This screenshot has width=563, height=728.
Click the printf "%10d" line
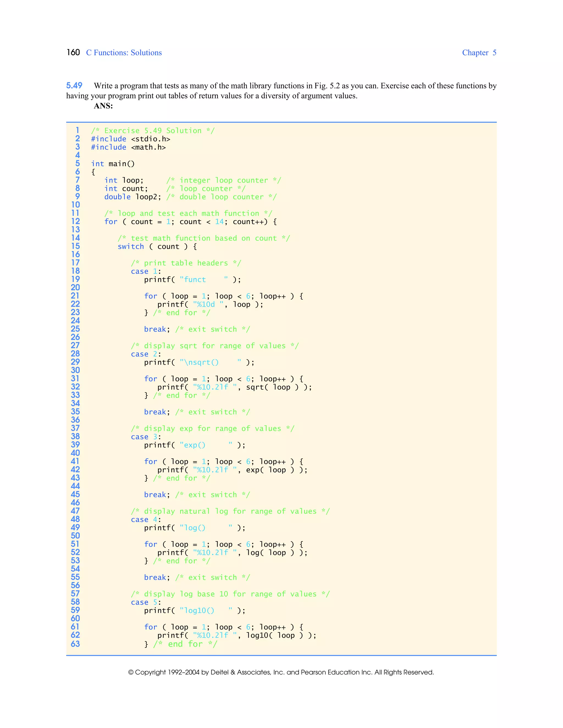click(x=210, y=304)
